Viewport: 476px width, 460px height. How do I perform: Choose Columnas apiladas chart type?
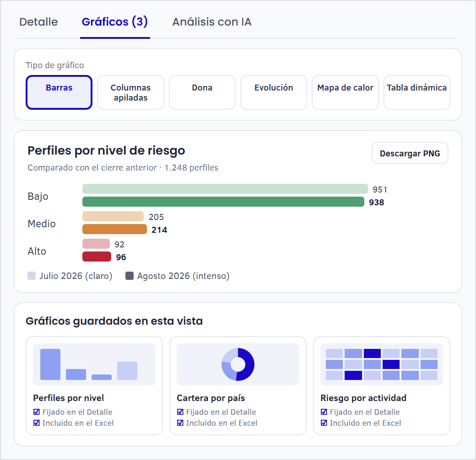130,92
